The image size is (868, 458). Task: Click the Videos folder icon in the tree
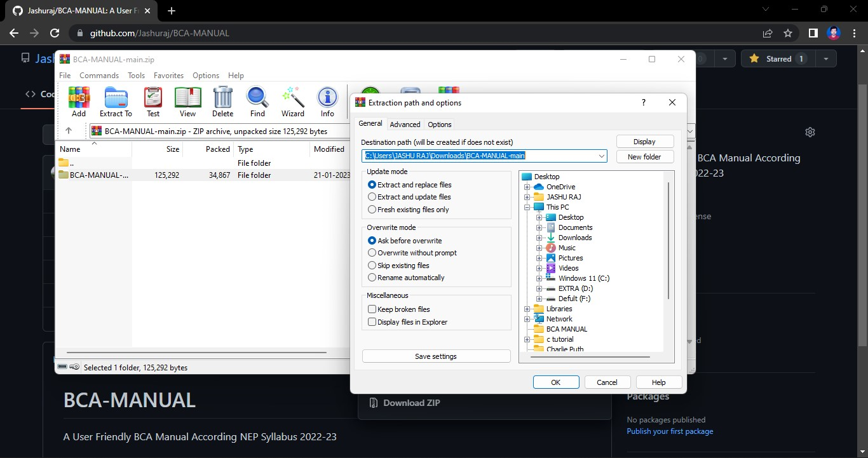tap(551, 268)
